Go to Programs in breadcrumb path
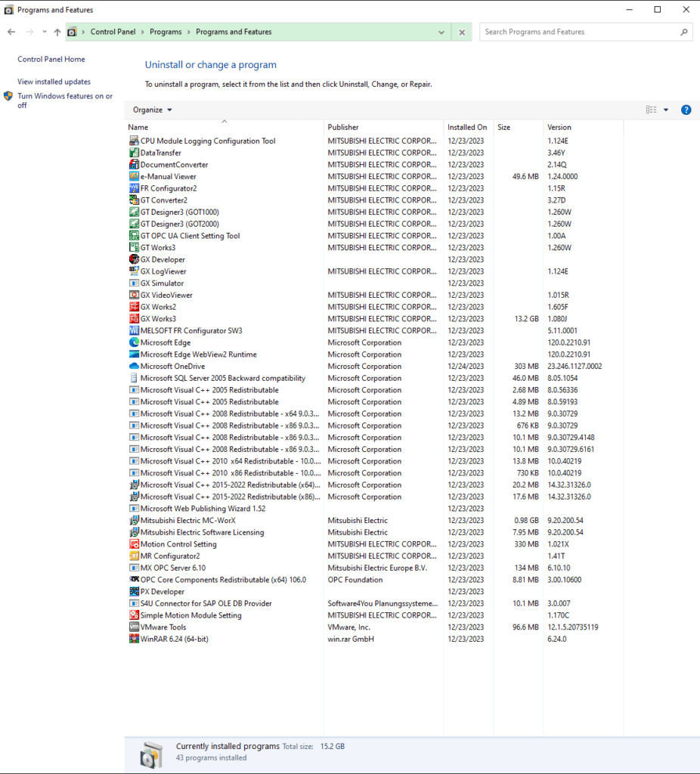 (x=166, y=32)
